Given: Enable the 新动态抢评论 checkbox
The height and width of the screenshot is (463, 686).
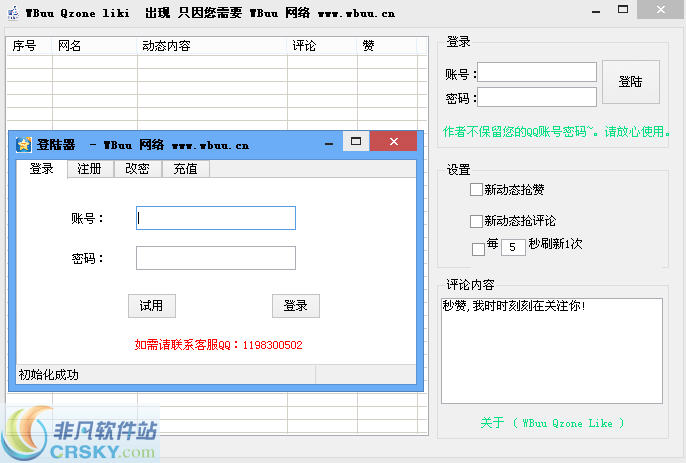Looking at the screenshot, I should [476, 221].
